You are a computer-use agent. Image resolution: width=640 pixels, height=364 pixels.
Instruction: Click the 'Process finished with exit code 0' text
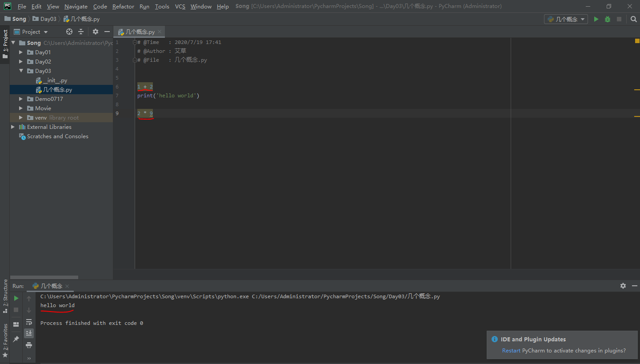[92, 323]
